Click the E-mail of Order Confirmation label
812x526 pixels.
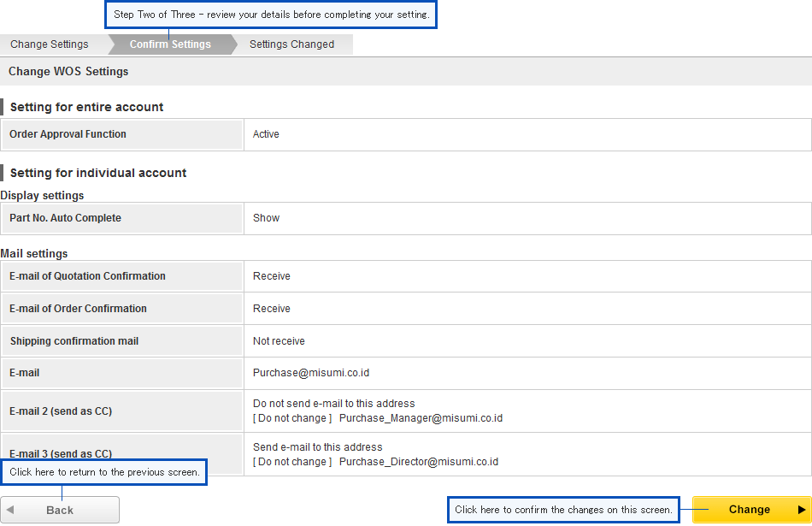pyautogui.click(x=78, y=309)
